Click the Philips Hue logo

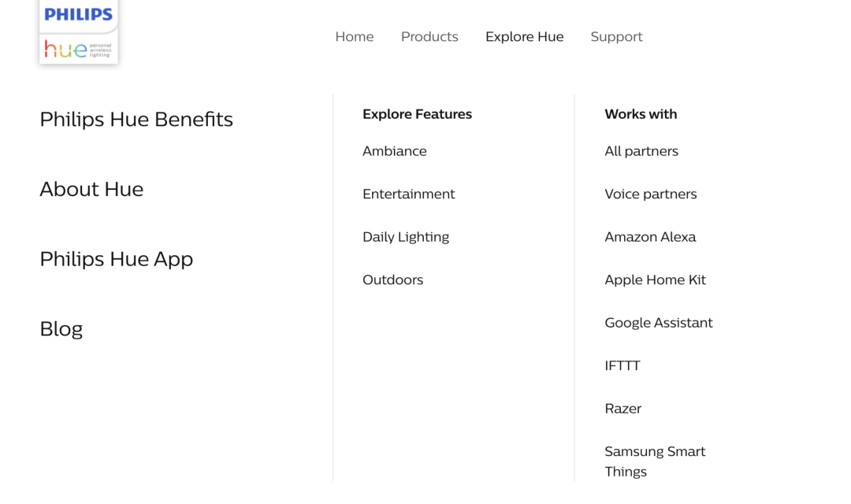pos(79,32)
